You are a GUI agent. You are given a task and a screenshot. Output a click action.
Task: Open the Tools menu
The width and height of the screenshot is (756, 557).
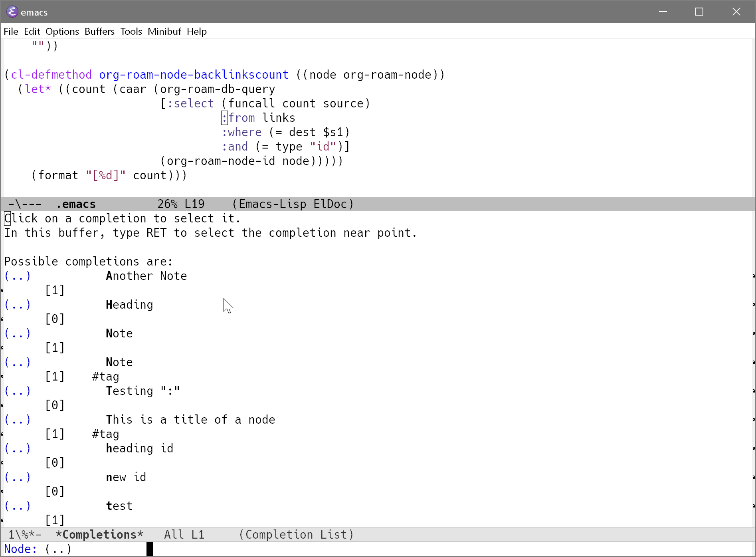click(x=131, y=32)
